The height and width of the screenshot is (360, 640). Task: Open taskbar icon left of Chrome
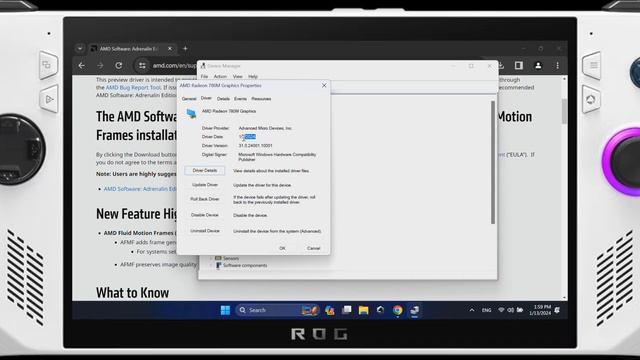tap(380, 310)
